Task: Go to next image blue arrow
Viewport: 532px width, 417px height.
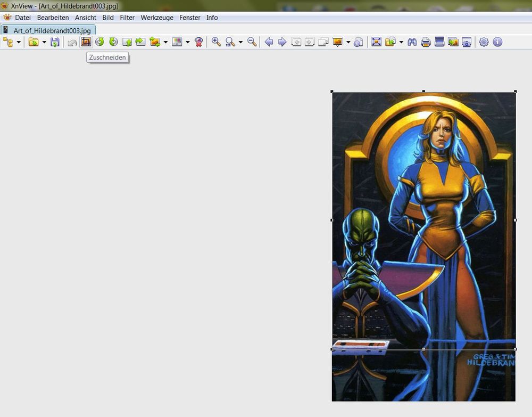Action: click(282, 42)
